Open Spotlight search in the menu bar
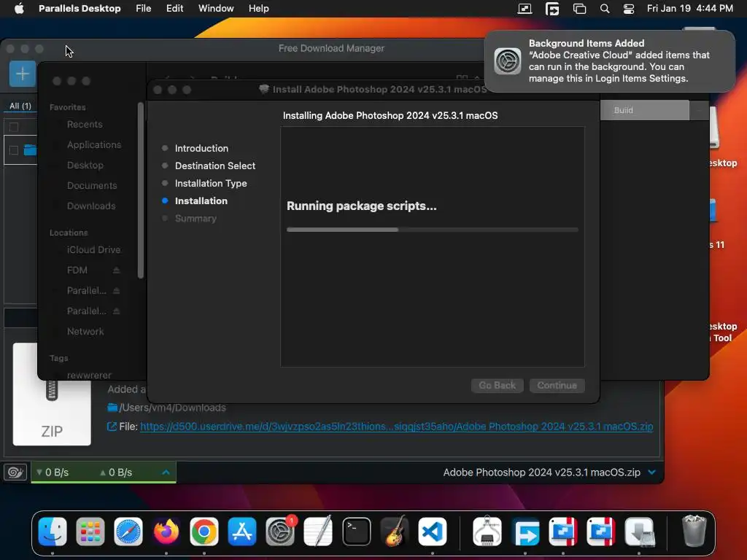 [x=605, y=9]
